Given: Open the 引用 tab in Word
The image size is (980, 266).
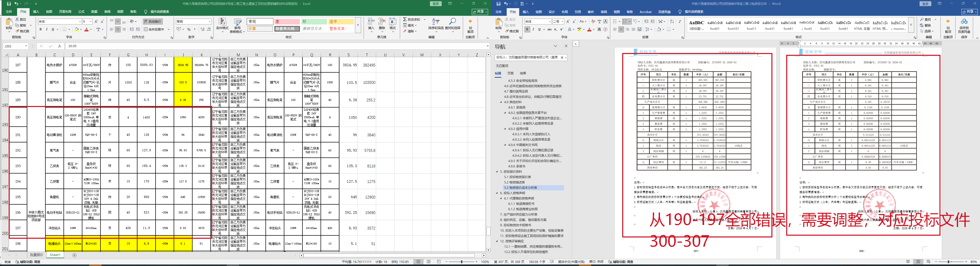Looking at the screenshot, I should (x=578, y=12).
